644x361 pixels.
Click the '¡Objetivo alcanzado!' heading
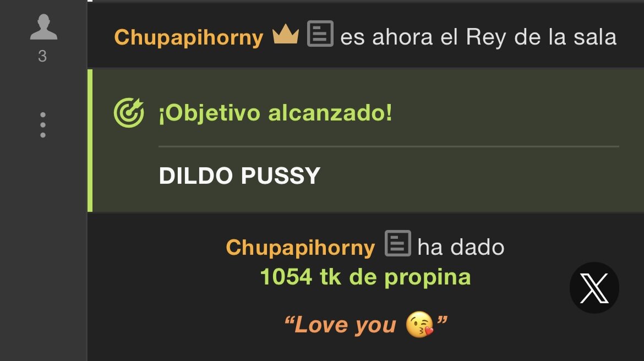point(275,113)
